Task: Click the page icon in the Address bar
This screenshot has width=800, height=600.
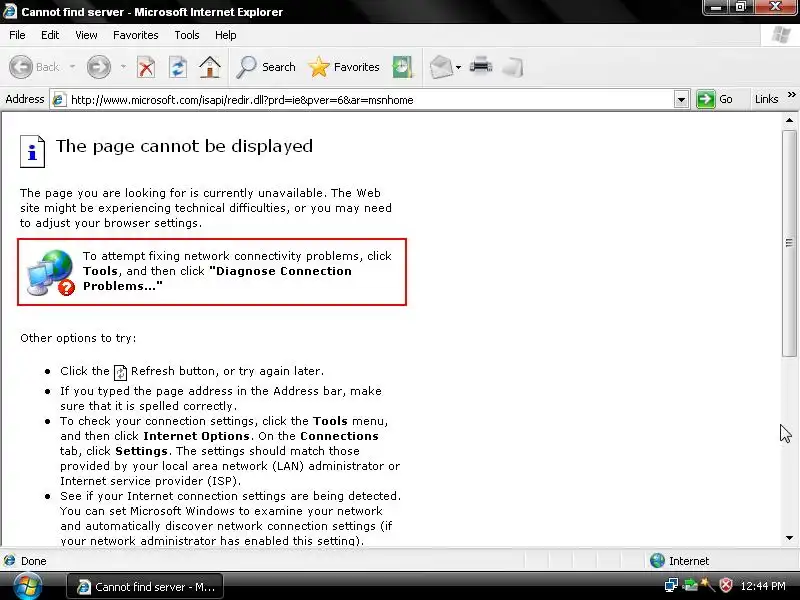Action: coord(59,99)
